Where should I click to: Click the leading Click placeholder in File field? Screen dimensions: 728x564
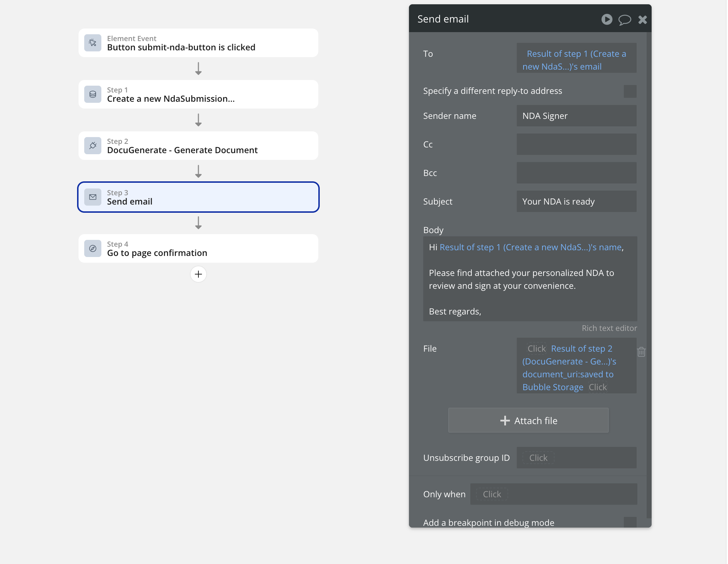pyautogui.click(x=537, y=348)
